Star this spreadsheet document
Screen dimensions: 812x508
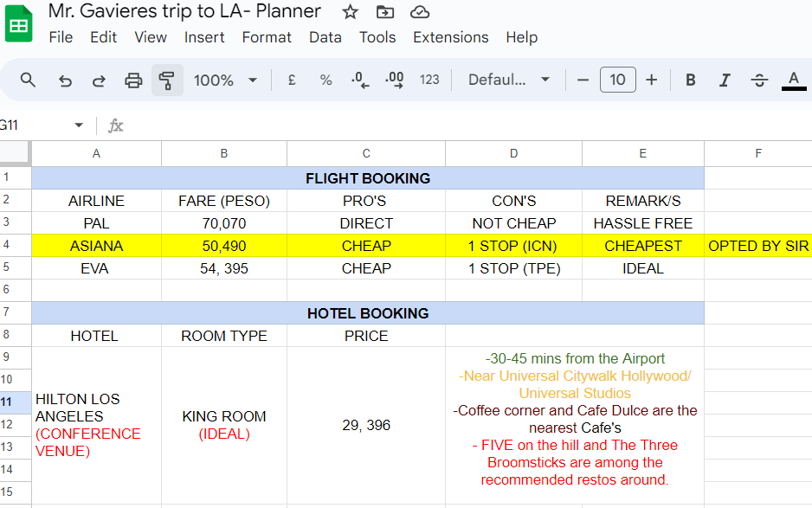[x=350, y=12]
